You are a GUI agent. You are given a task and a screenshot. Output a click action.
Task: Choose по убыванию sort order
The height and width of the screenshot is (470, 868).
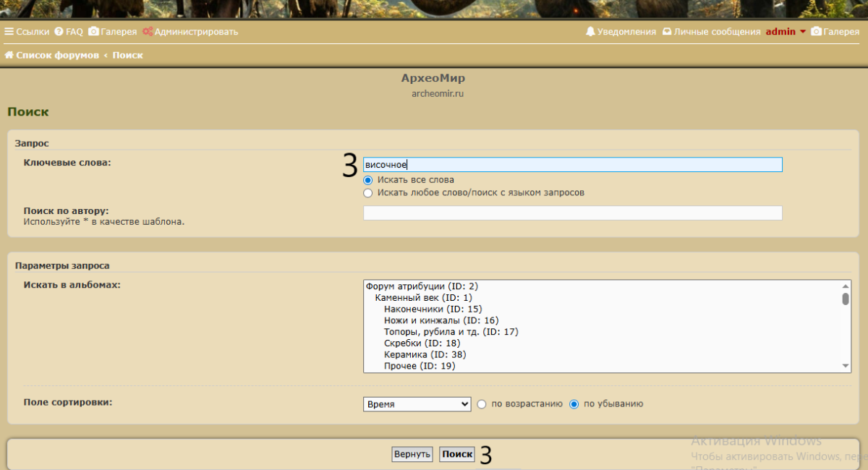tap(574, 404)
